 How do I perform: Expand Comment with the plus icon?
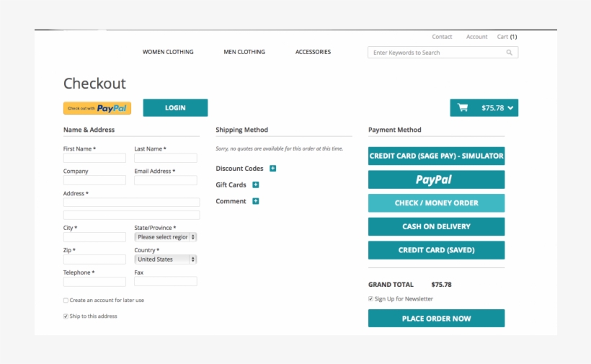coord(256,201)
